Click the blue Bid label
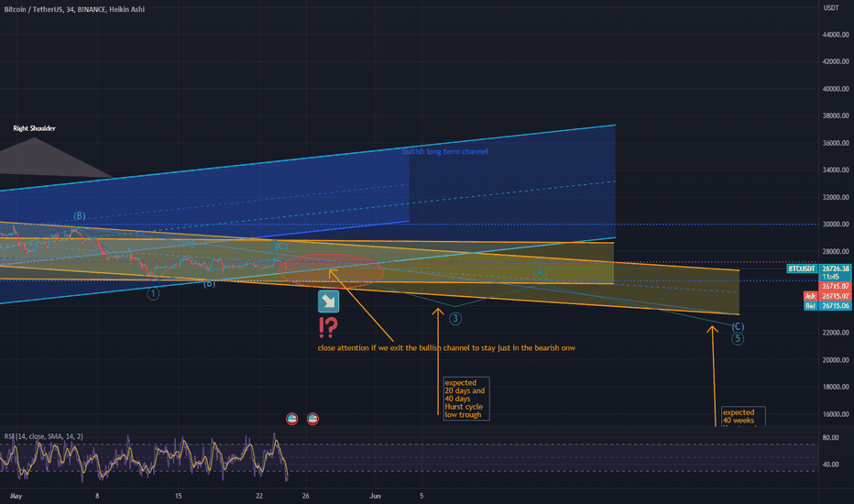854x504 pixels. coord(810,306)
